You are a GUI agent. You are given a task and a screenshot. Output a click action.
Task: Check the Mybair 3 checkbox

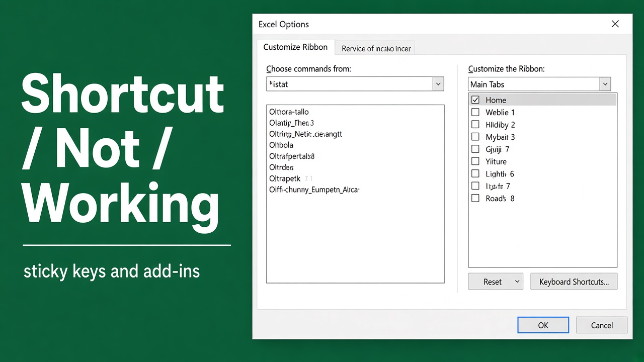[x=475, y=137]
